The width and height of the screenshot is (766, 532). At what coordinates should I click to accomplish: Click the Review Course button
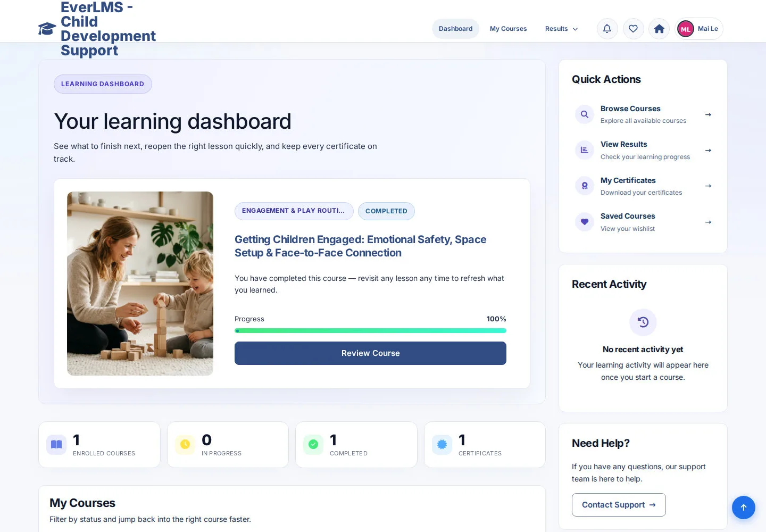(370, 353)
